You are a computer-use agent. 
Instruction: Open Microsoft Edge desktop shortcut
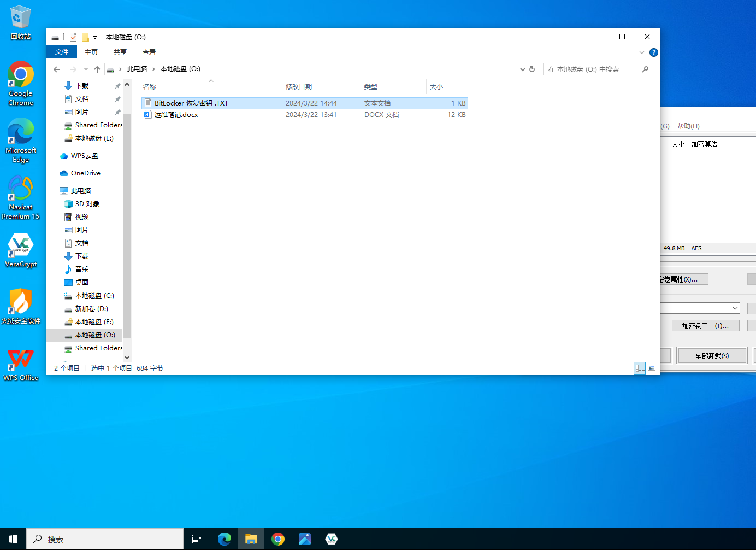click(21, 141)
